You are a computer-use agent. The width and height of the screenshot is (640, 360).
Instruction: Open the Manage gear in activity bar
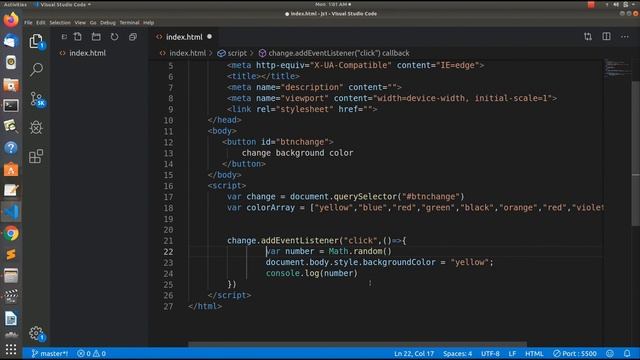36,333
